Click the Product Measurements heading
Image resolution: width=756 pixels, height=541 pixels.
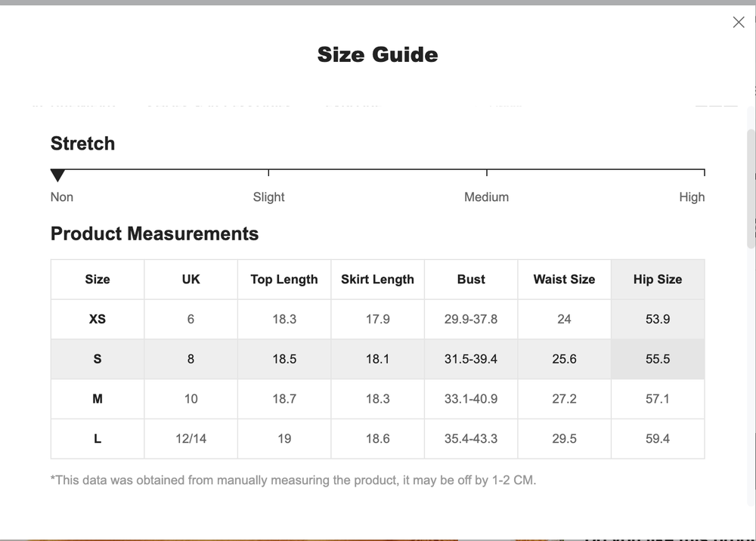[x=155, y=233]
